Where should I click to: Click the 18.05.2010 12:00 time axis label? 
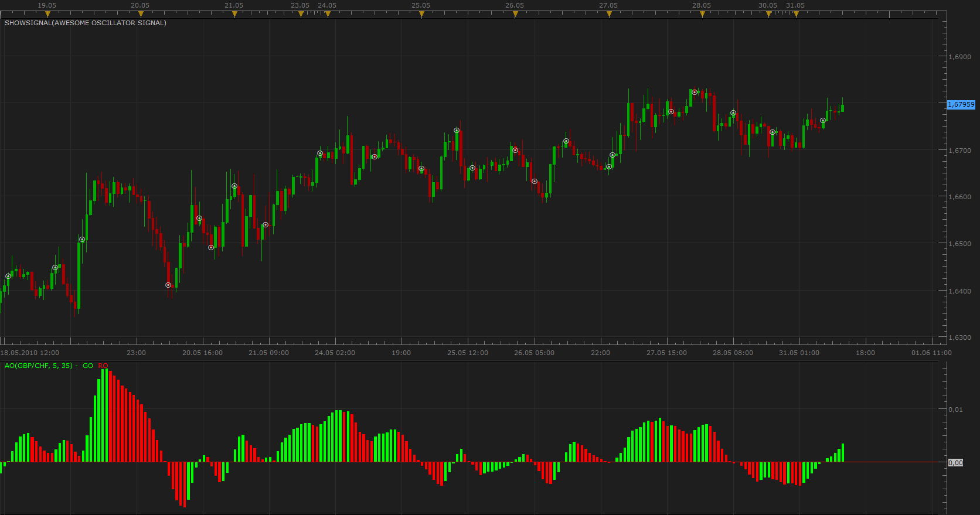coord(30,353)
